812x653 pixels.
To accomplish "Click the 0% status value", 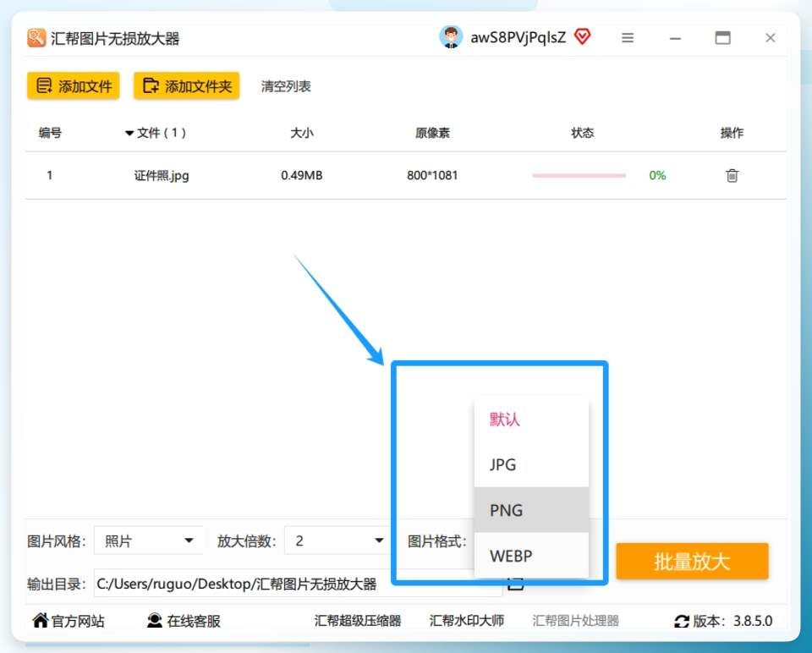I will 658,176.
